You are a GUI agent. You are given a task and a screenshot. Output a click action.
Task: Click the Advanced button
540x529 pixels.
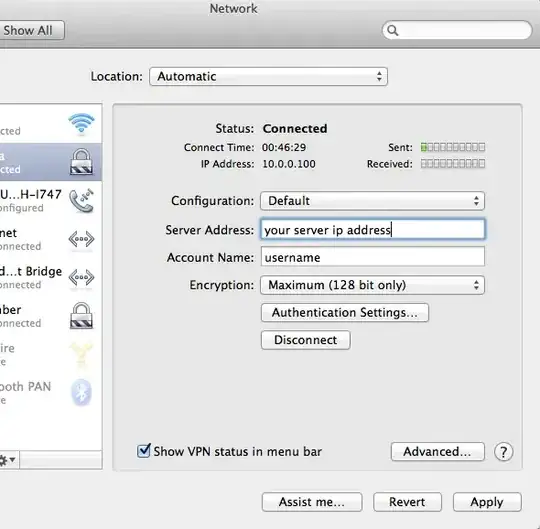coord(438,452)
